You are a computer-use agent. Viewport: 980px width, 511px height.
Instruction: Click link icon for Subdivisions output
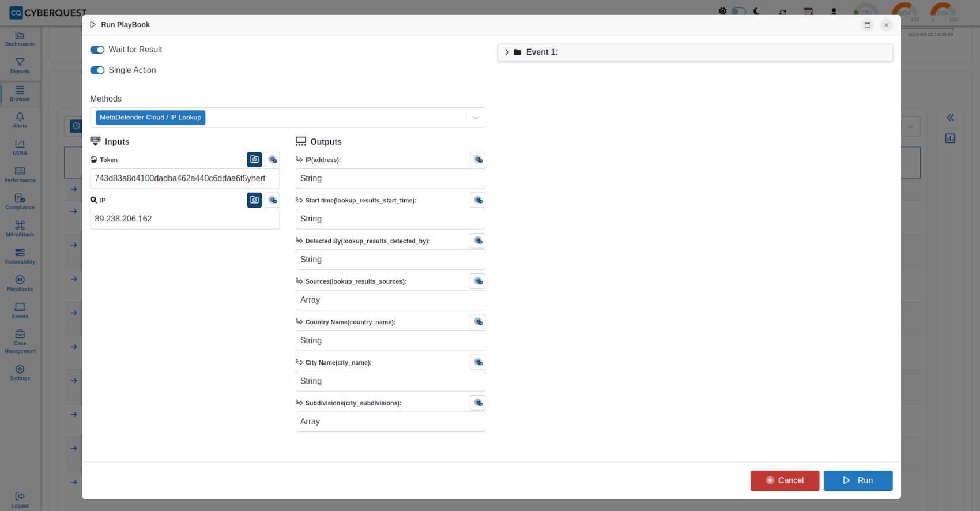tap(478, 403)
